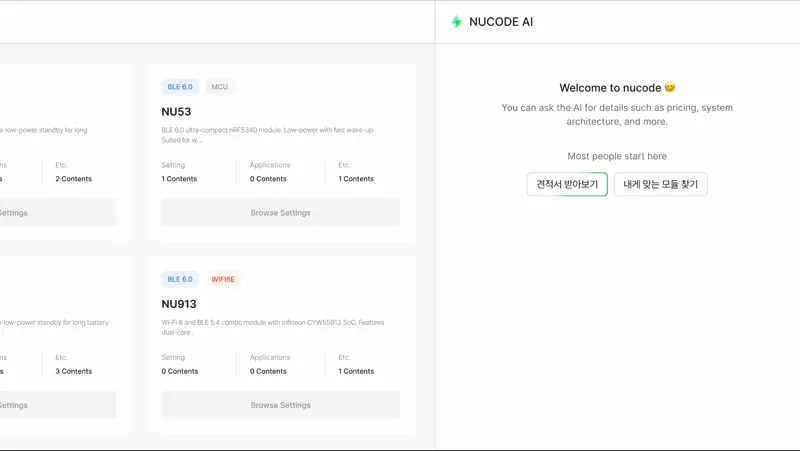
Task: Select the MCU tag on NU53 card
Action: (x=219, y=87)
